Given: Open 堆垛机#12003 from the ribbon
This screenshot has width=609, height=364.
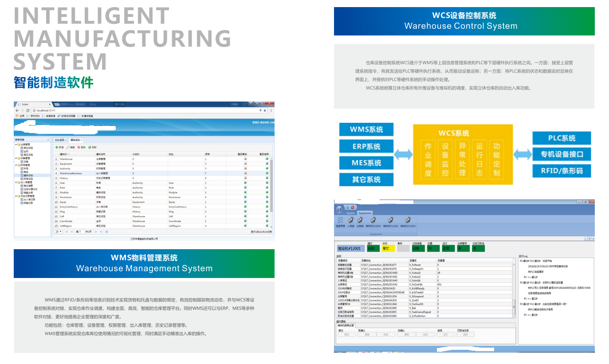Looking at the screenshot, I should click(408, 222).
